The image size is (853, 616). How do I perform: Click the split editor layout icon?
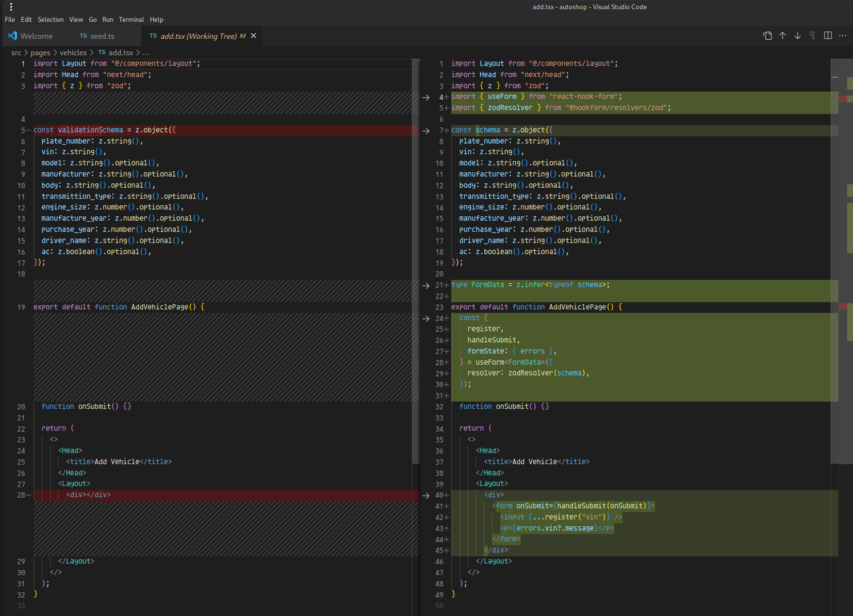[x=828, y=36]
